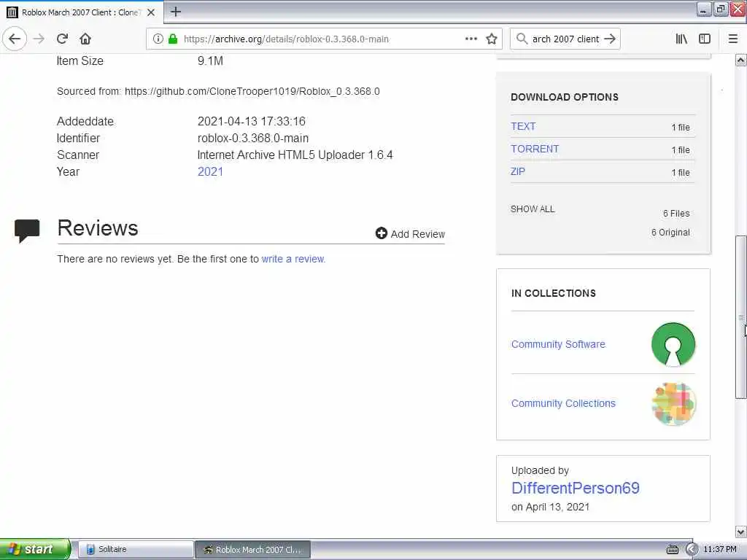Click the 'on April 13, 2021' upload date

[550, 507]
